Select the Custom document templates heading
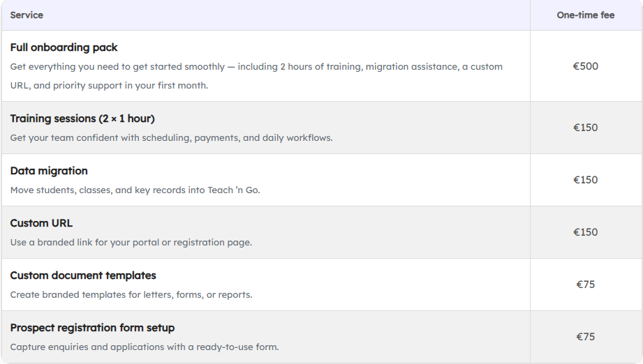This screenshot has width=643, height=364. 83,275
